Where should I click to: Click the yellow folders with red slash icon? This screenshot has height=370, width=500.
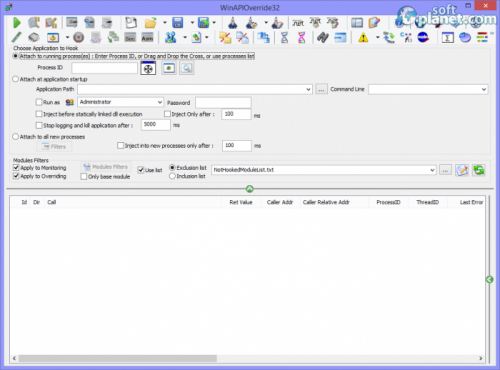[x=225, y=38]
